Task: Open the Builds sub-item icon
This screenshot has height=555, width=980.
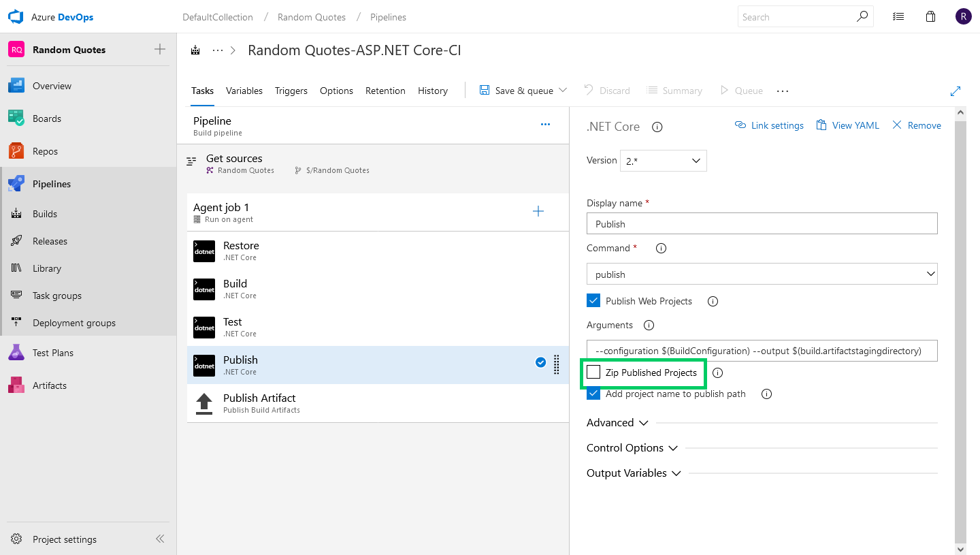Action: pos(17,214)
